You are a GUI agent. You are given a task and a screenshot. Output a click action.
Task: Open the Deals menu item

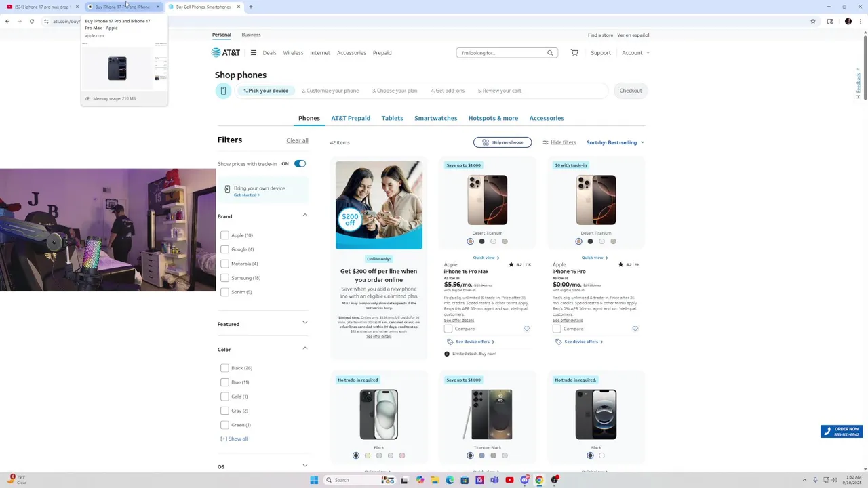[x=269, y=52]
